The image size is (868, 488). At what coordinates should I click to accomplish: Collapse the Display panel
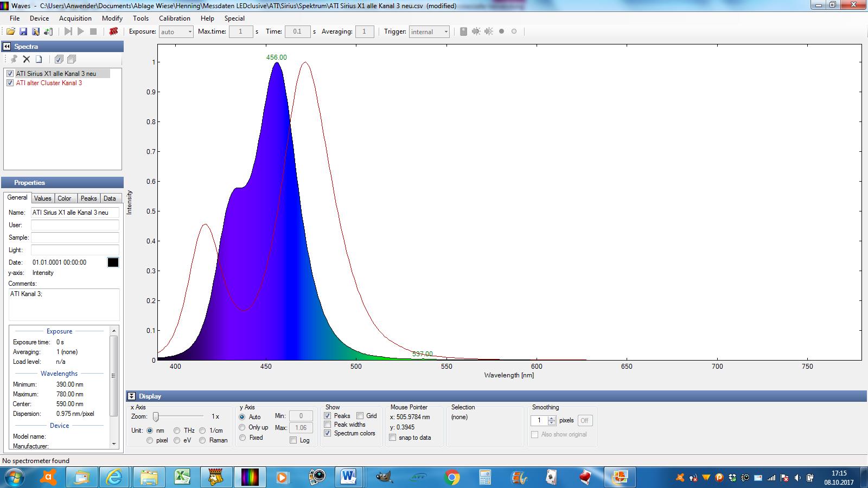(132, 396)
